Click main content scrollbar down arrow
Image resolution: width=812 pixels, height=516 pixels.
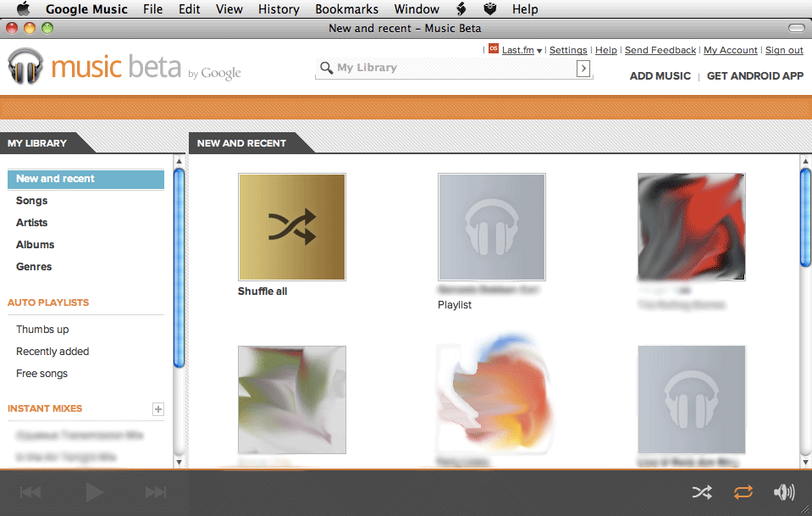pos(805,462)
